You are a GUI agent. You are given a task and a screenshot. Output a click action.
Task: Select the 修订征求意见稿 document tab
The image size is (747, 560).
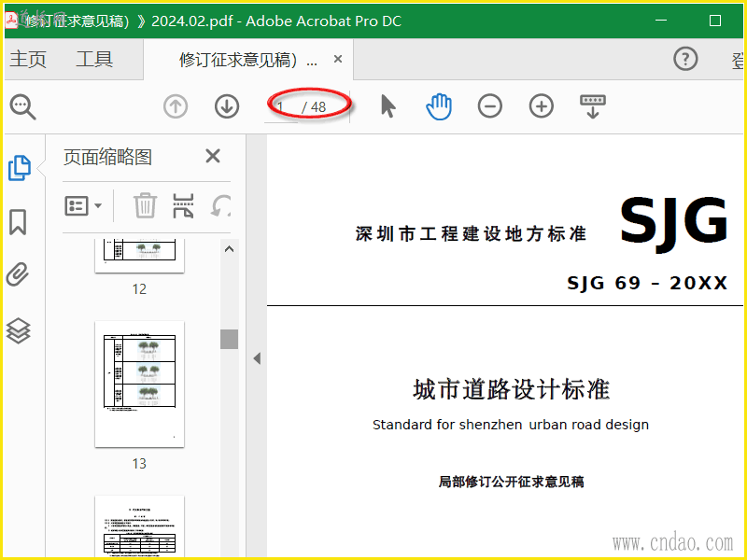247,60
